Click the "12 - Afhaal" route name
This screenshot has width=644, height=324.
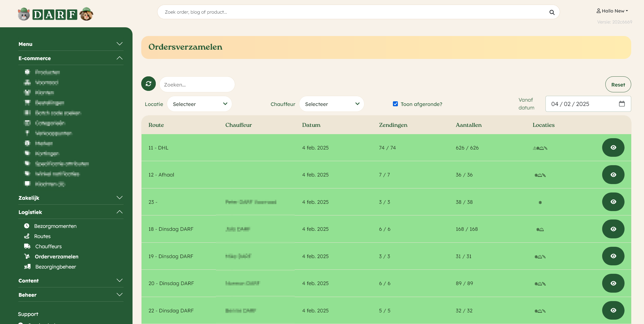coord(161,174)
